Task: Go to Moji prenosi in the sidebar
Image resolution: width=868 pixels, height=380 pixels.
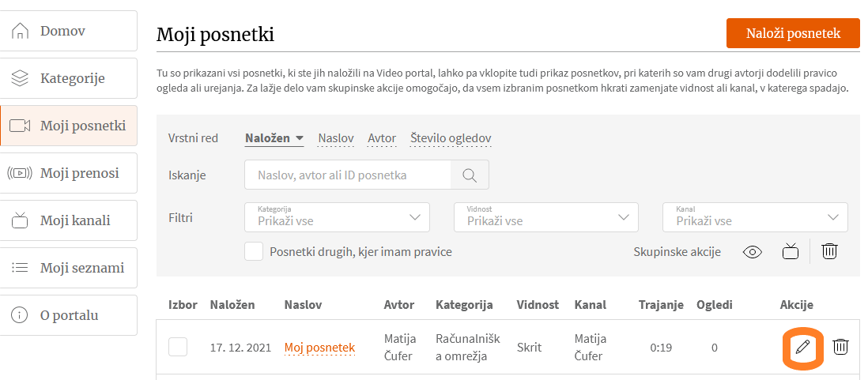Action: pos(69,173)
